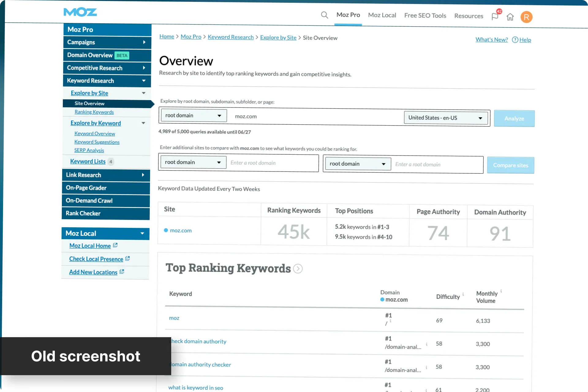This screenshot has height=392, width=588.
Task: Click external link icon beside Check Local Presence
Action: (x=127, y=258)
